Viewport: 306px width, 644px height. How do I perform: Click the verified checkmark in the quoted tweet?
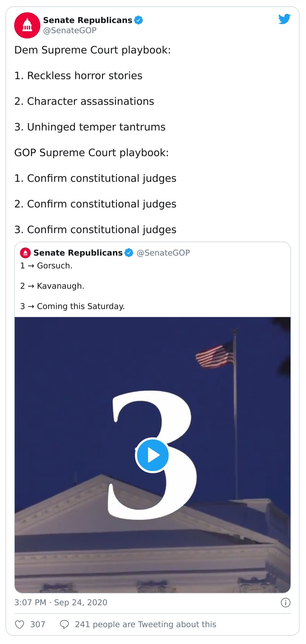pos(129,253)
